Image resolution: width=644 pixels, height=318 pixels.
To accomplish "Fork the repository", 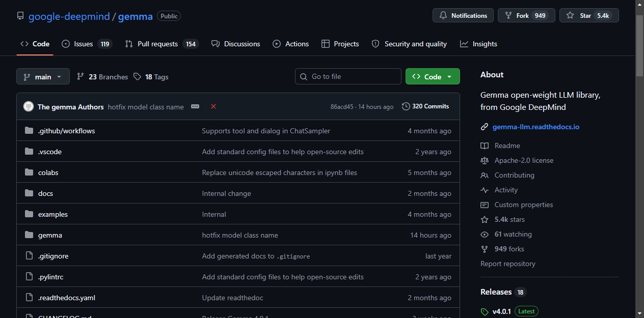I will pyautogui.click(x=526, y=15).
